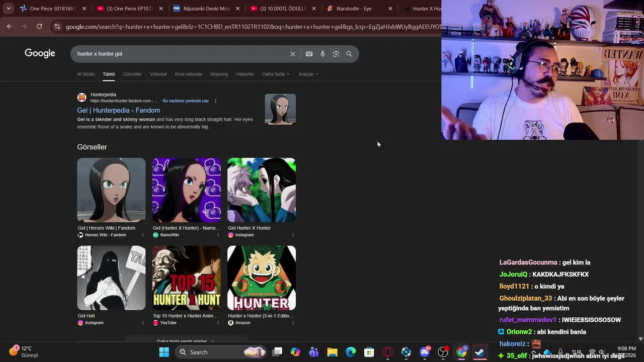Submit search with the magnifier icon
This screenshot has width=644, height=362.
pos(349,54)
